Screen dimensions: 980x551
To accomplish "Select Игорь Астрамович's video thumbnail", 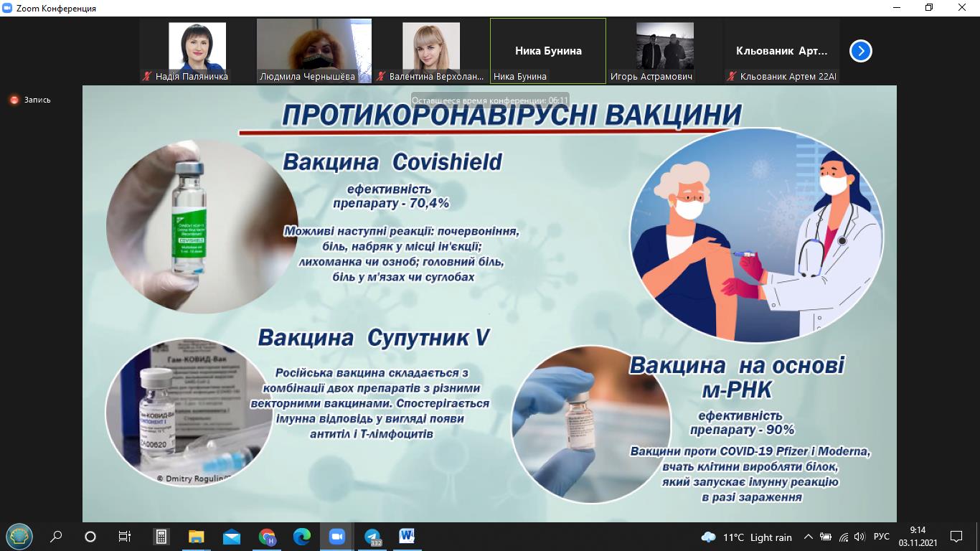I will click(665, 51).
